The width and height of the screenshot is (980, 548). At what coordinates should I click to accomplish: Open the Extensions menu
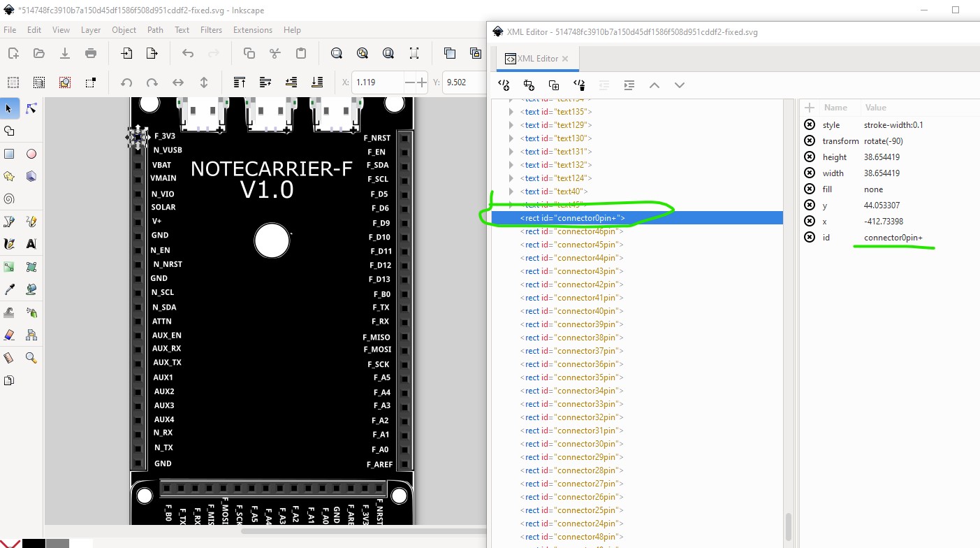click(253, 30)
